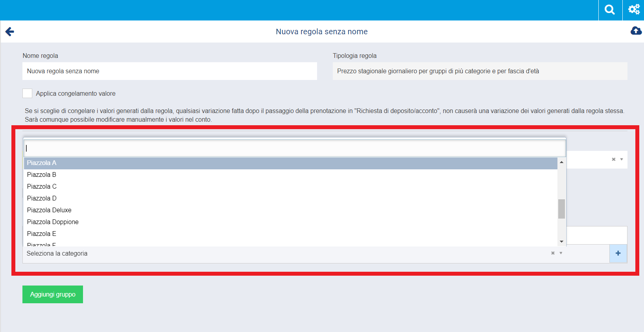Open the 'Tipologia regola' selector
644x332 pixels.
(480, 71)
